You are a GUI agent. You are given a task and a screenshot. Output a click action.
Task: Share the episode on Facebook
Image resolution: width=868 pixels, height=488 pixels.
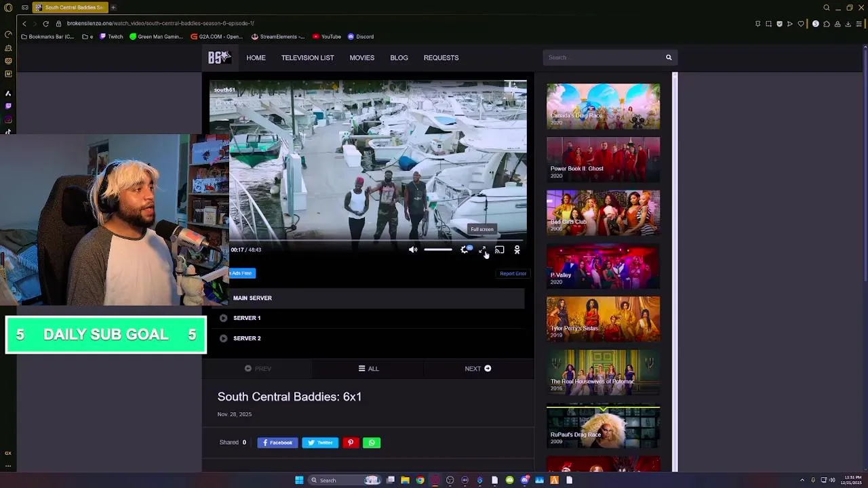277,443
